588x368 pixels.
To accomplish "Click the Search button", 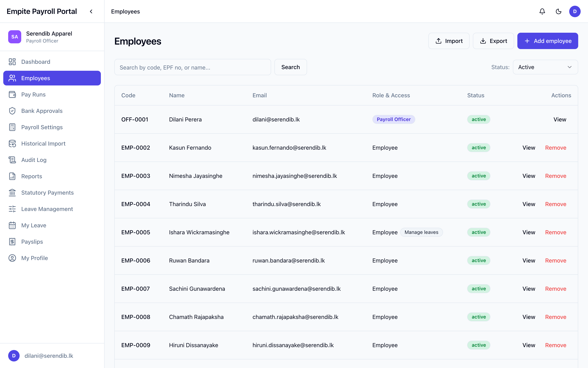I will (x=291, y=67).
